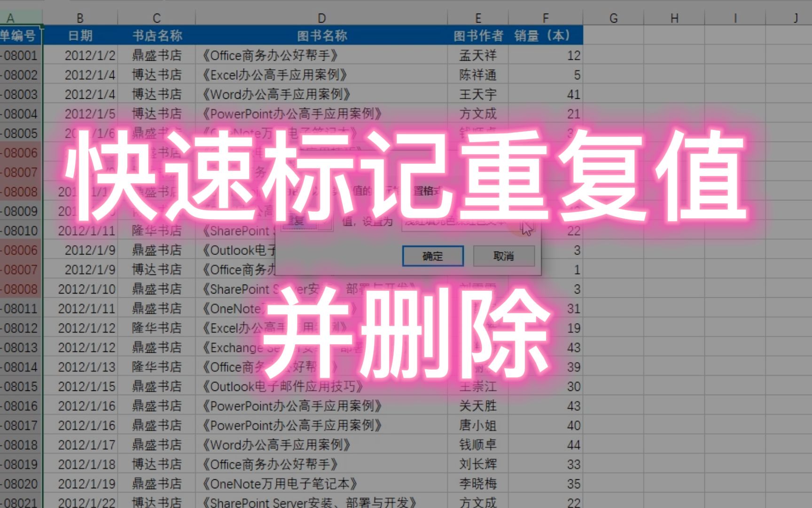Cancel the dialog with 取消 button
812x508 pixels.
coord(504,256)
